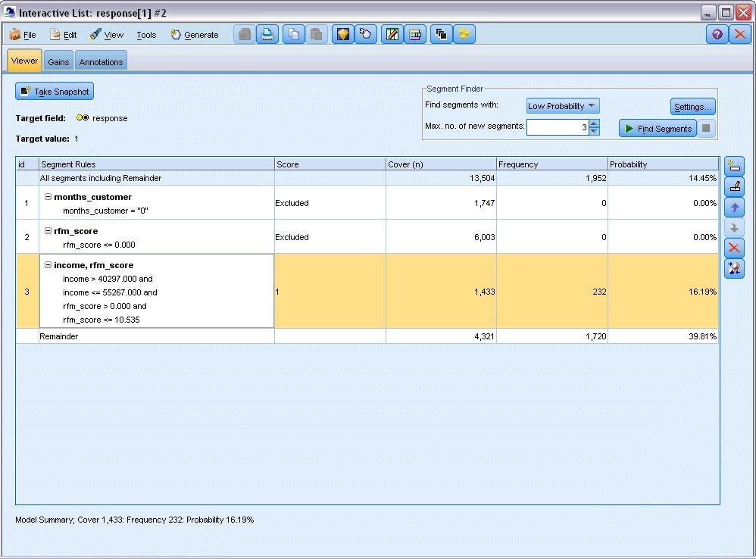Click the red X toolbar close icon
This screenshot has width=756, height=559.
(740, 34)
